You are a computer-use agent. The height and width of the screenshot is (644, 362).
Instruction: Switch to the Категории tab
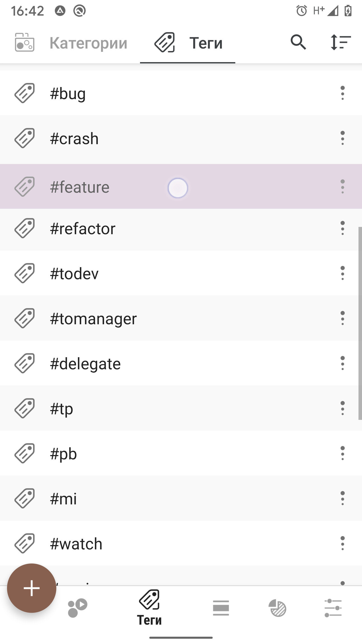tap(71, 43)
